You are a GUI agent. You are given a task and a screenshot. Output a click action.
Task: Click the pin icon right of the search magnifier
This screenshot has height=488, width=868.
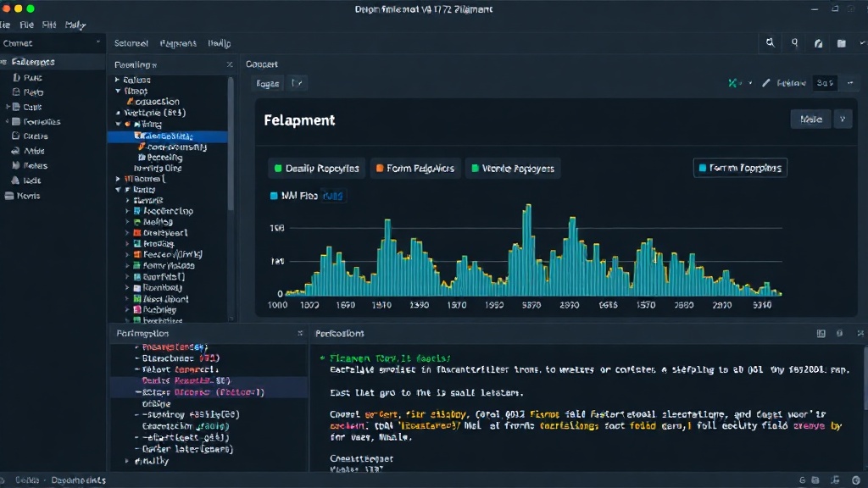[x=795, y=42]
